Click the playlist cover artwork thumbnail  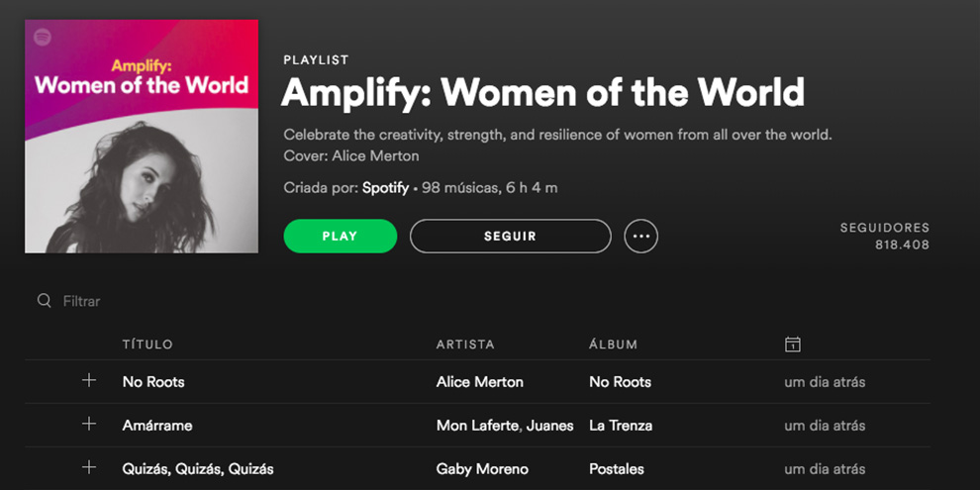(x=142, y=137)
